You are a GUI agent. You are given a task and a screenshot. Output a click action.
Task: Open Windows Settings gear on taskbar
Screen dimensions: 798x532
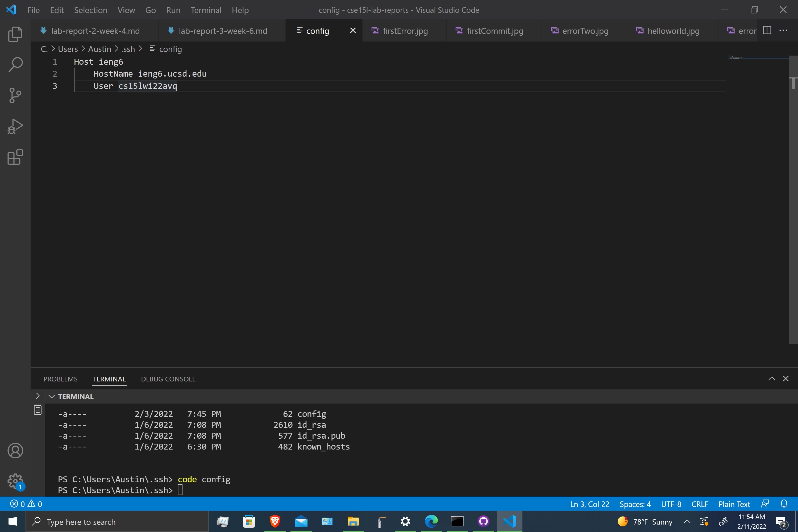[x=405, y=521]
